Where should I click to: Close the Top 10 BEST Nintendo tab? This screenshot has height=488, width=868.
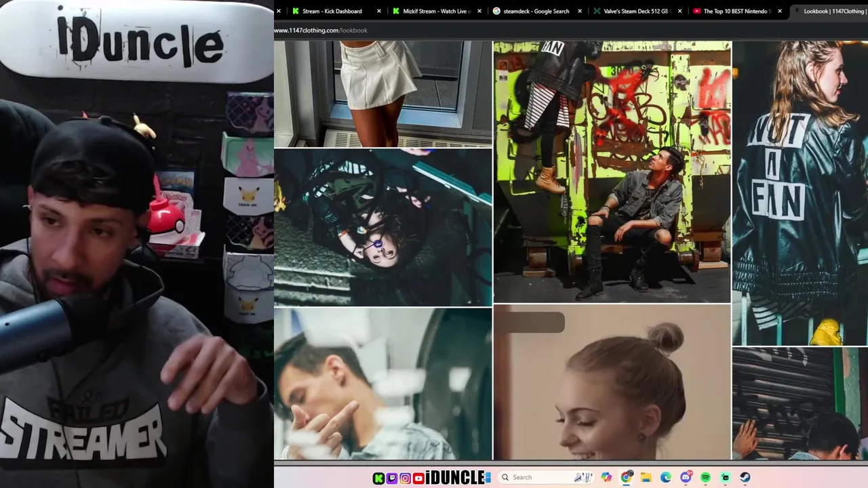tap(780, 11)
